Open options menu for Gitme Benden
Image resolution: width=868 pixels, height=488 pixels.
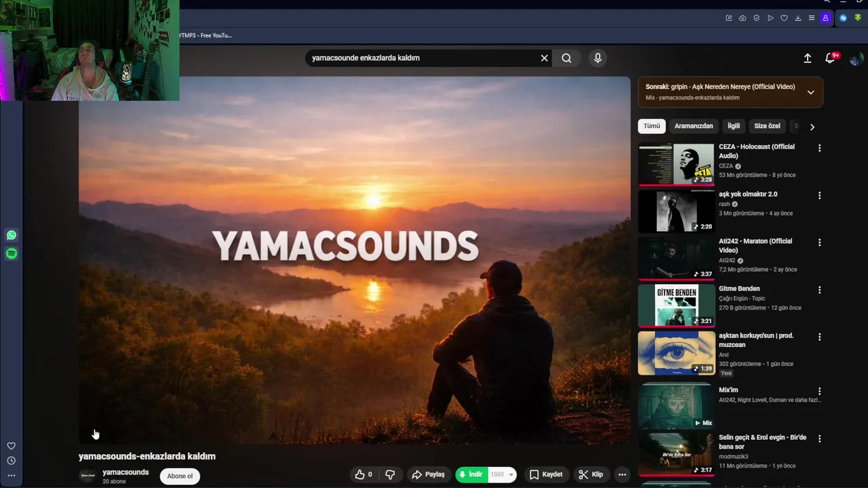click(819, 289)
